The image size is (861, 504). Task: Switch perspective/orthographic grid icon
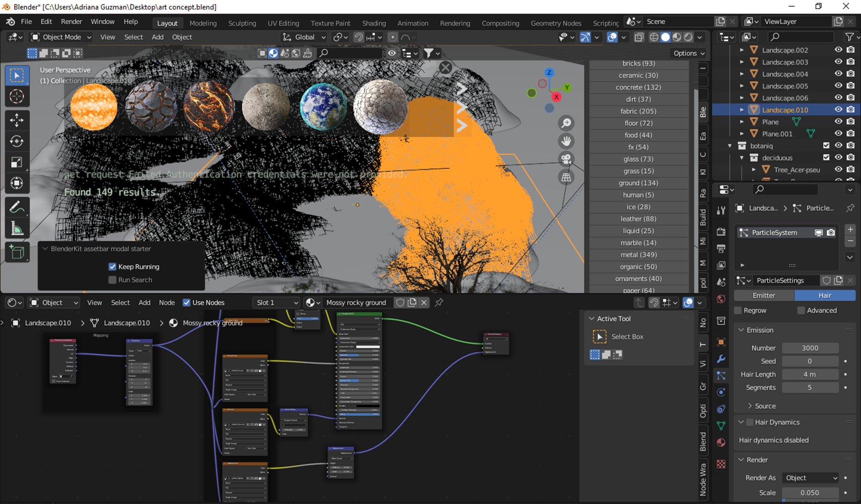coord(566,177)
